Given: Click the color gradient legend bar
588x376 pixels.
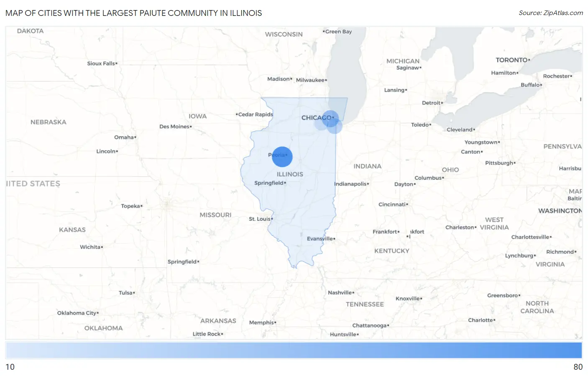Looking at the screenshot, I should tap(294, 350).
